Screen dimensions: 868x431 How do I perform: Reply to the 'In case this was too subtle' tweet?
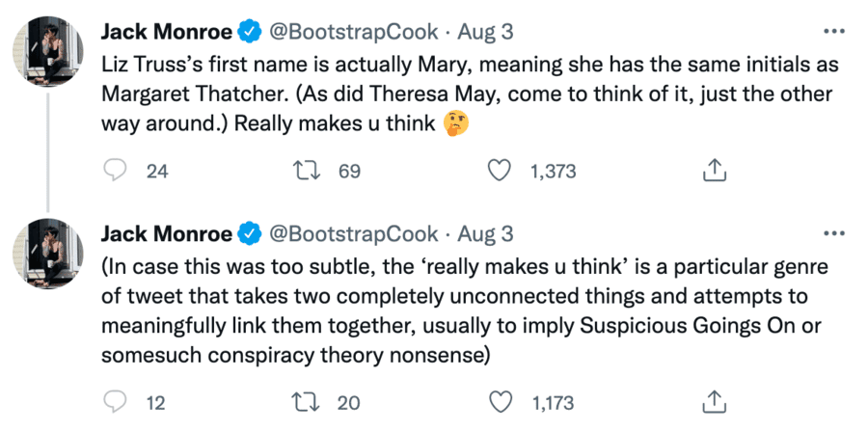116,399
